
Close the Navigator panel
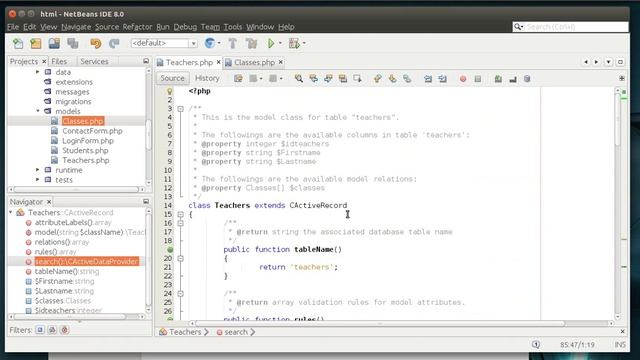(49, 202)
